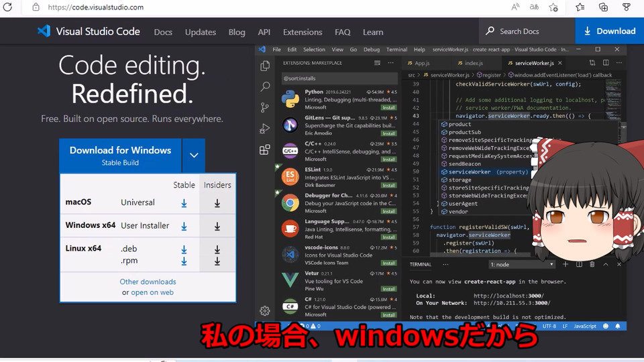644x362 pixels.
Task: Follow the open on web link
Action: [152, 292]
